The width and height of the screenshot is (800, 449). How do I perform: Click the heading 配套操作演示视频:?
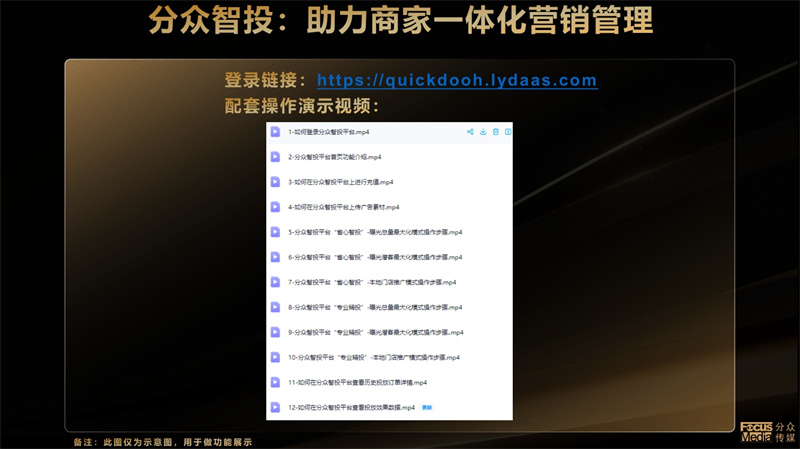tap(302, 106)
